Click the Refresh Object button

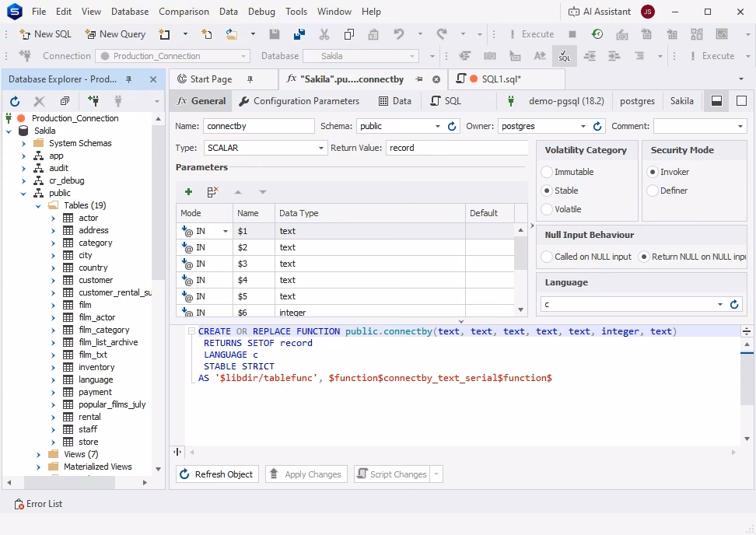pos(217,474)
